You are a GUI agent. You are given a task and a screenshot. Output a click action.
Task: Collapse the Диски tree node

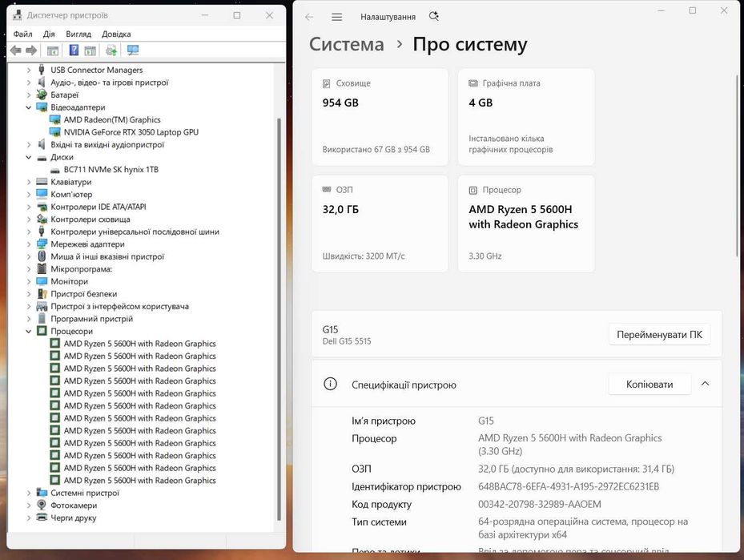(x=29, y=157)
